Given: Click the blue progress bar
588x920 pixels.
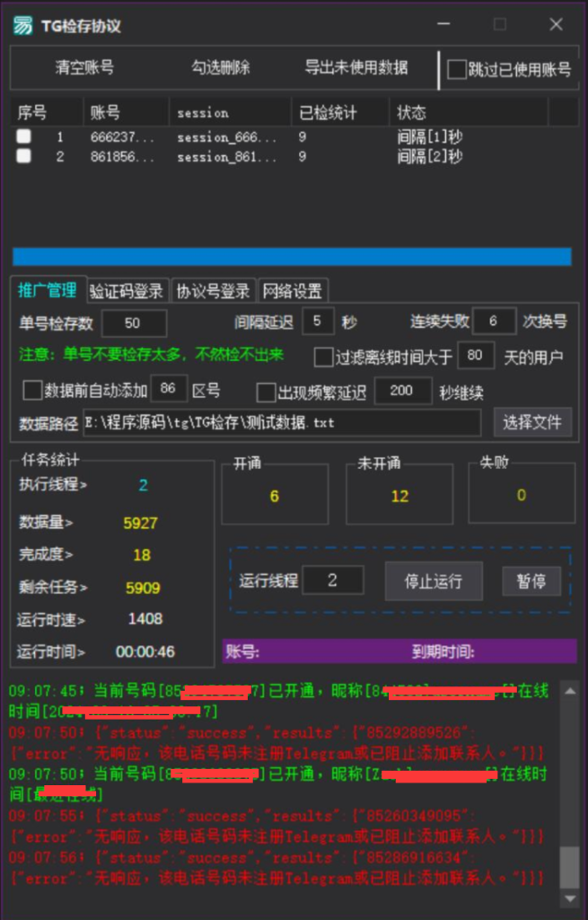Looking at the screenshot, I should [x=292, y=256].
